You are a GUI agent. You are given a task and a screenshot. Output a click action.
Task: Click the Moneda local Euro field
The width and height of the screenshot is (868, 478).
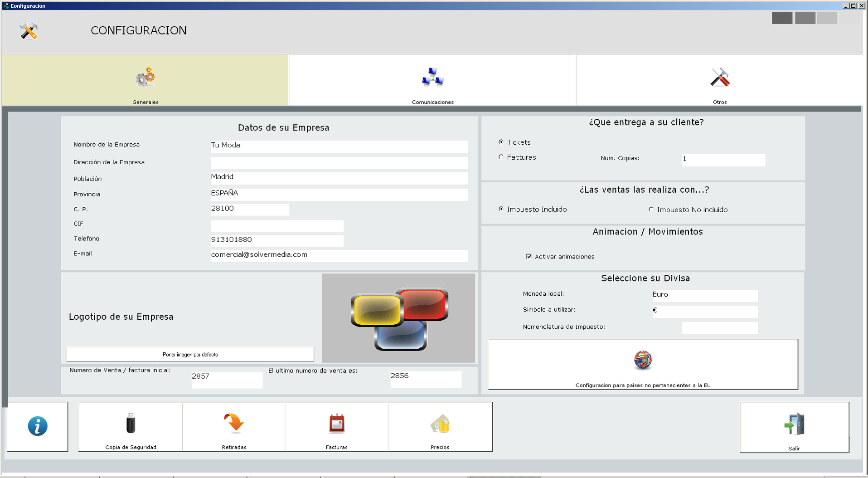tap(704, 295)
